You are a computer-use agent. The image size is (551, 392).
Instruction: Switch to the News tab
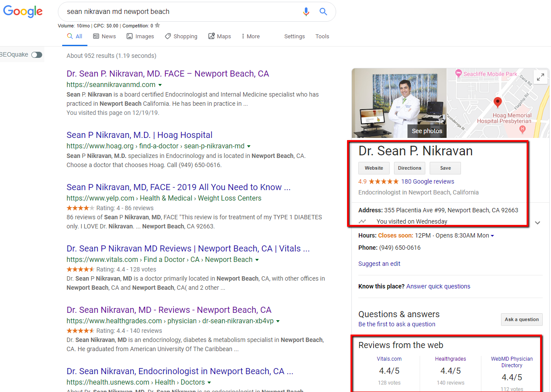click(104, 37)
